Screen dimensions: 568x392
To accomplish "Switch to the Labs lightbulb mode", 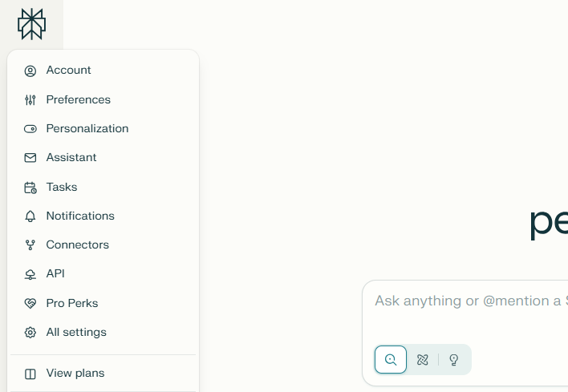I will pyautogui.click(x=453, y=360).
